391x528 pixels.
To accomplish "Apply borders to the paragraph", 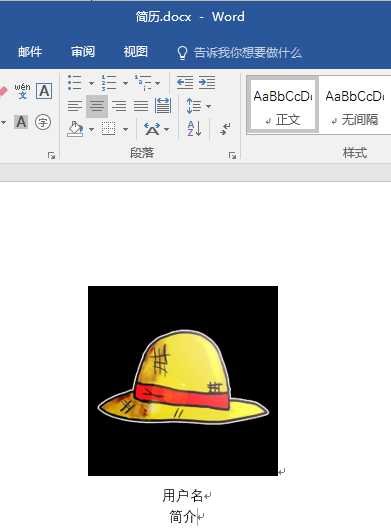I will [108, 129].
